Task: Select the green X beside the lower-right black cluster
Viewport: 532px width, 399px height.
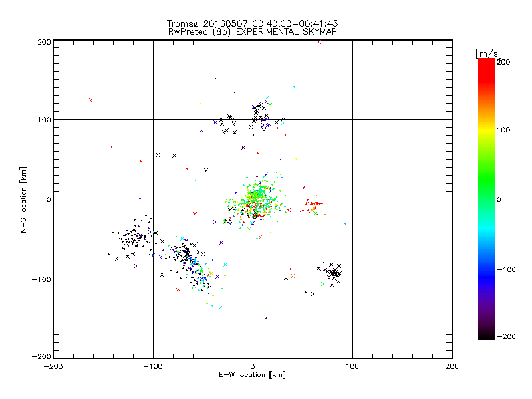Action: pyautogui.click(x=323, y=285)
